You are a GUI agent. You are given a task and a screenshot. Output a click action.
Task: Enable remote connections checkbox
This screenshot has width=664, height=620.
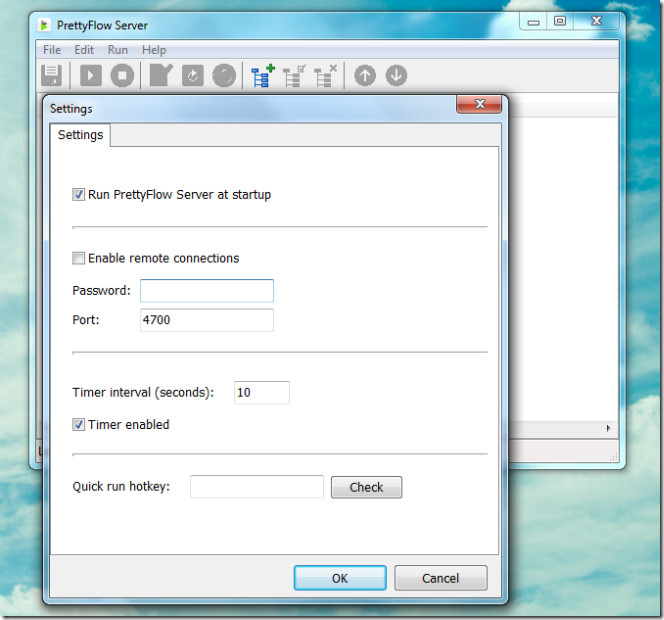point(78,258)
